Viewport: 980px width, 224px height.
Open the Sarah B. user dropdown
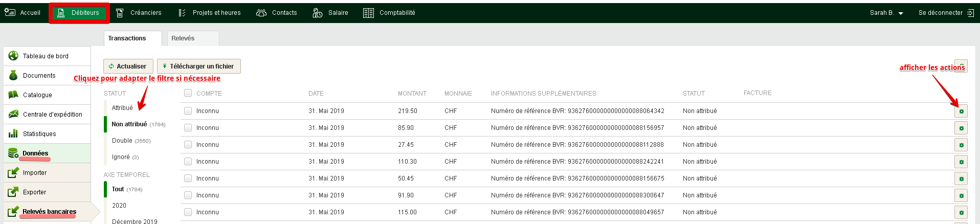point(886,13)
